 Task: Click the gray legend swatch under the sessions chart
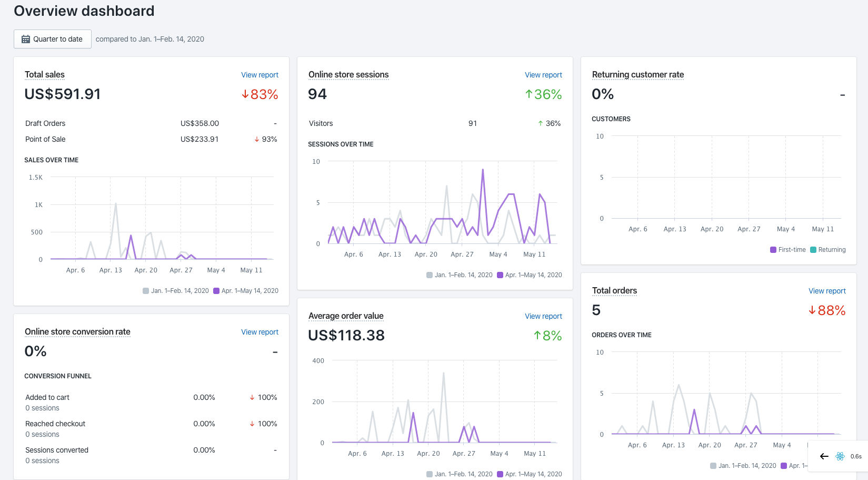pos(428,275)
